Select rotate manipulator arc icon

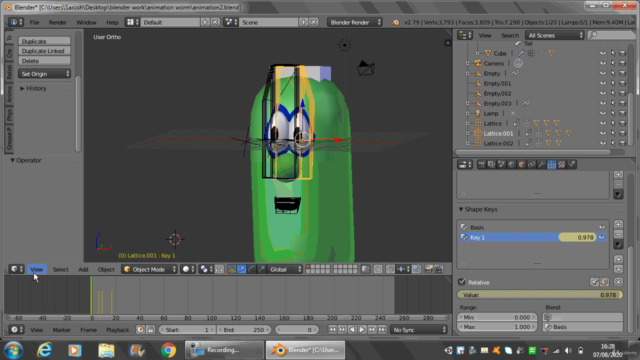[x=251, y=269]
